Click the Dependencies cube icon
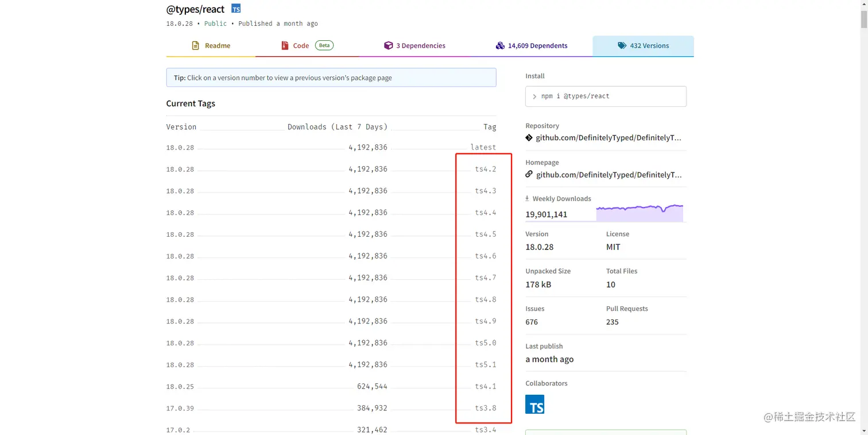868x435 pixels. pos(389,45)
